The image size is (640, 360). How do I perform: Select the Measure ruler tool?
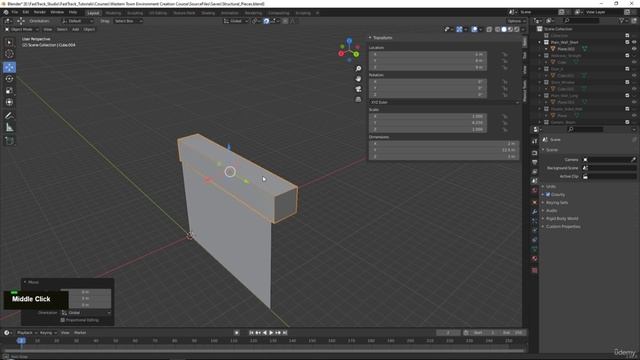[9, 128]
